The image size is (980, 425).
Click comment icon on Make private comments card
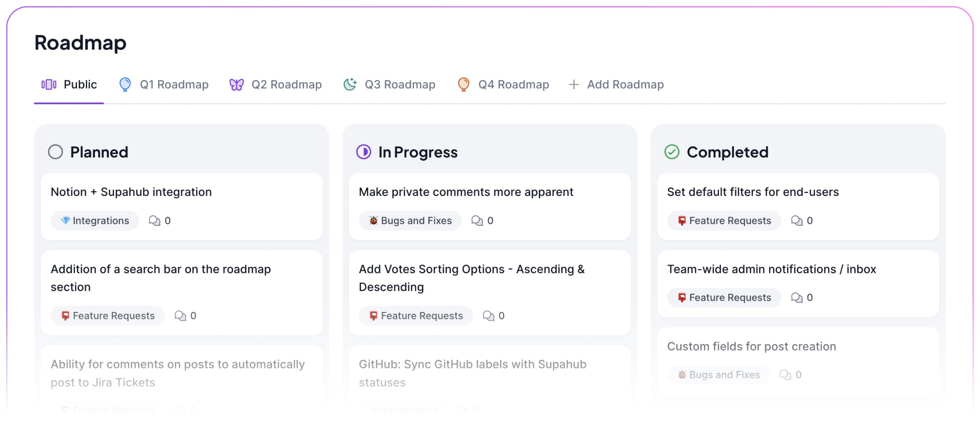[x=477, y=221]
